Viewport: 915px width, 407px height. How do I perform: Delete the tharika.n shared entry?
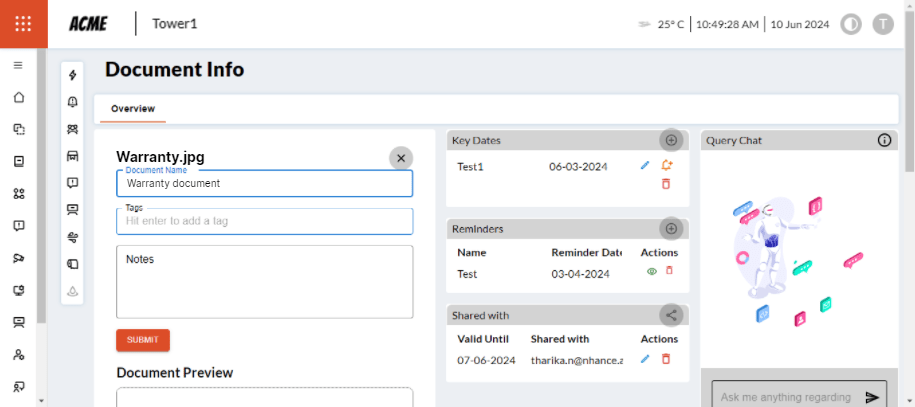pos(666,359)
